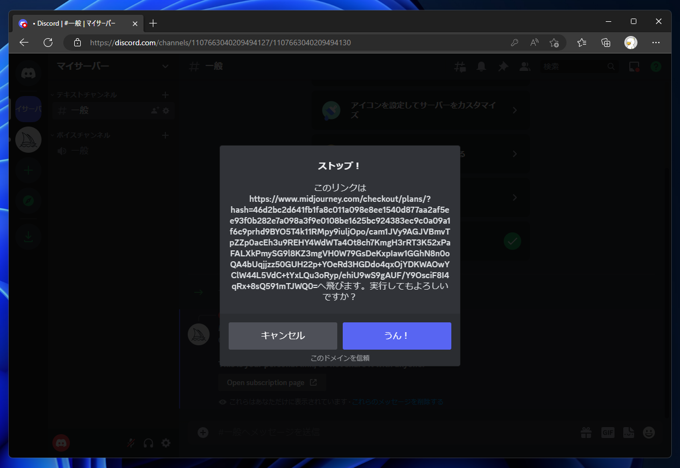Viewport: 680px width, 468px height.
Task: Open the gift Nitro icon
Action: click(x=586, y=432)
